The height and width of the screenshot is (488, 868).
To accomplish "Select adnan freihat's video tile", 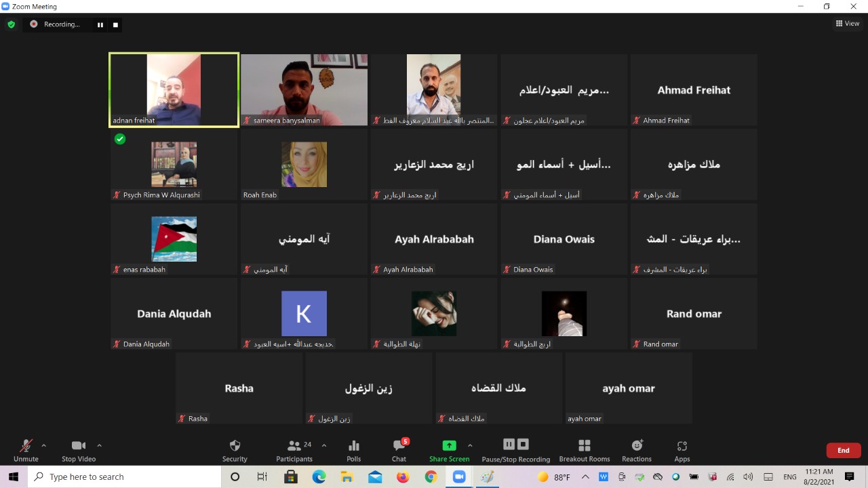I will tap(174, 89).
